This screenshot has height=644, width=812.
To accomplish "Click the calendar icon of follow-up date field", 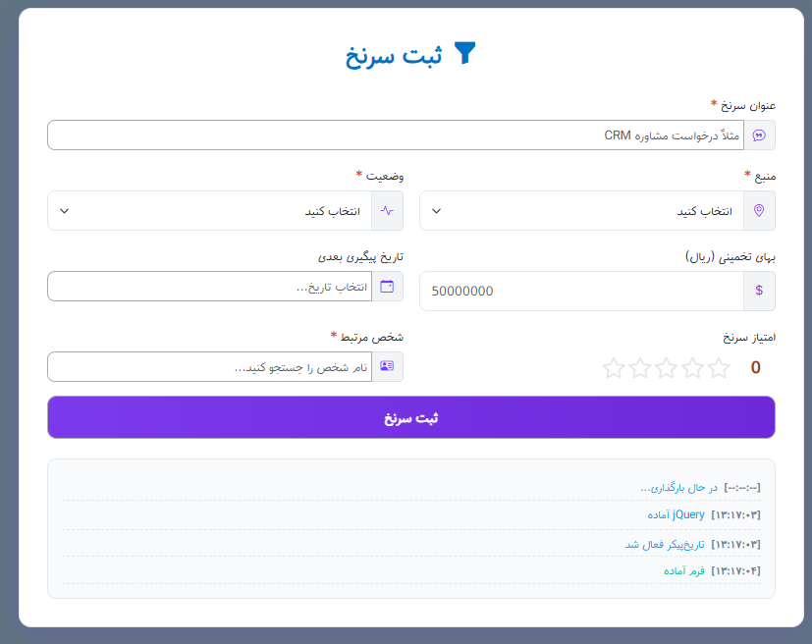I will pyautogui.click(x=387, y=287).
